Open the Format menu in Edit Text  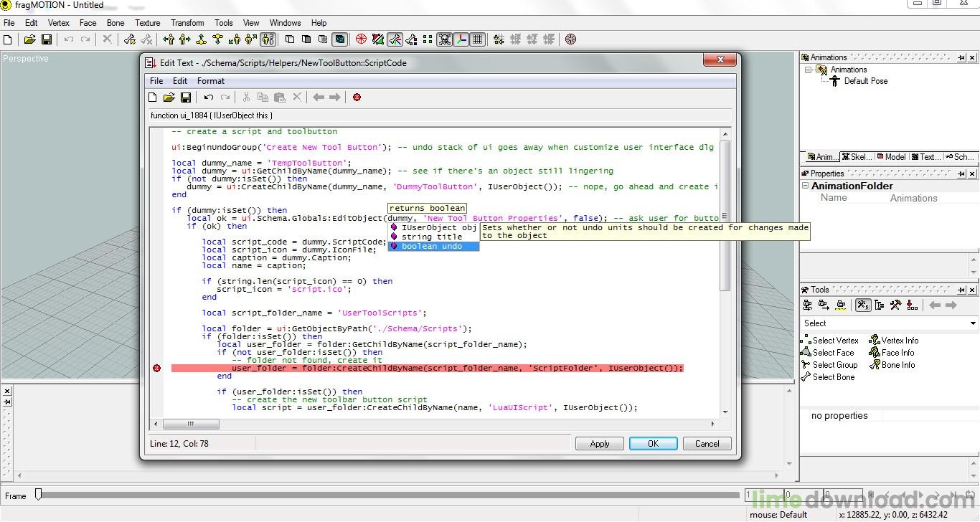[x=211, y=81]
